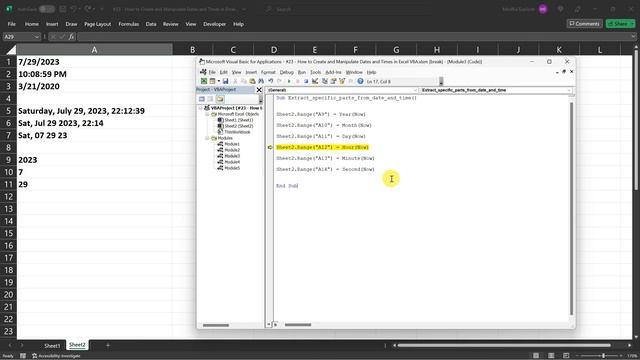640x360 pixels.
Task: Click the Find binoculars icon in VBA toolbar
Action: [261, 81]
